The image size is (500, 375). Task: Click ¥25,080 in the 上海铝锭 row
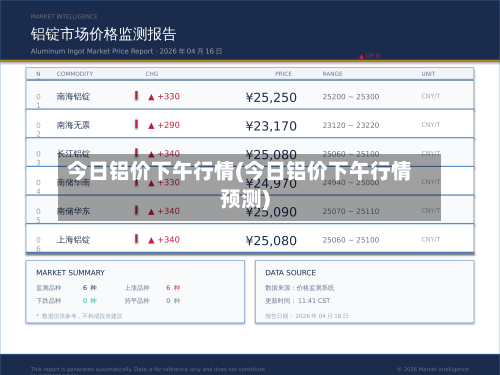[271, 241]
